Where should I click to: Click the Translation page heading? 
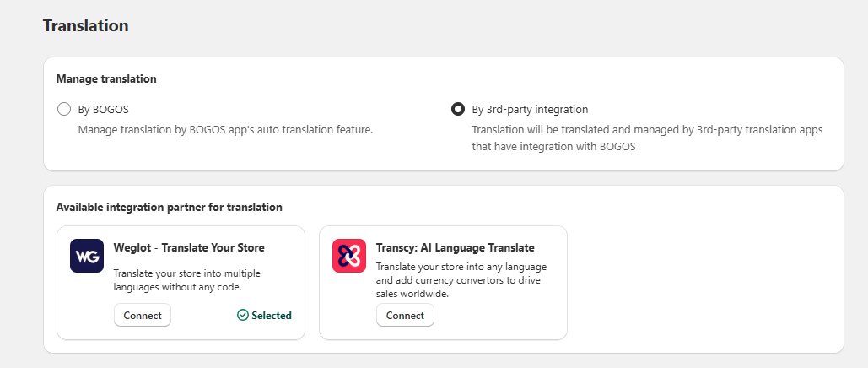85,26
